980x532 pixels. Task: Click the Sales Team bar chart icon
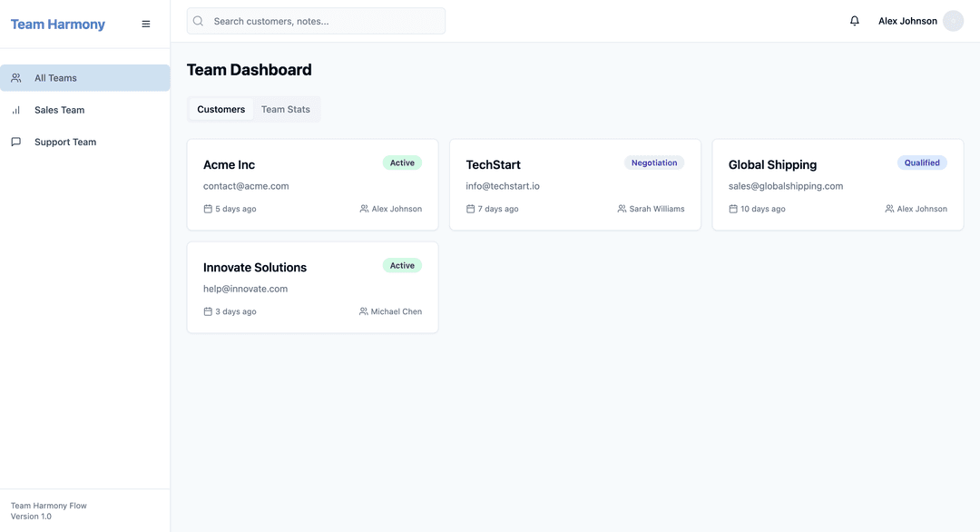pos(16,110)
